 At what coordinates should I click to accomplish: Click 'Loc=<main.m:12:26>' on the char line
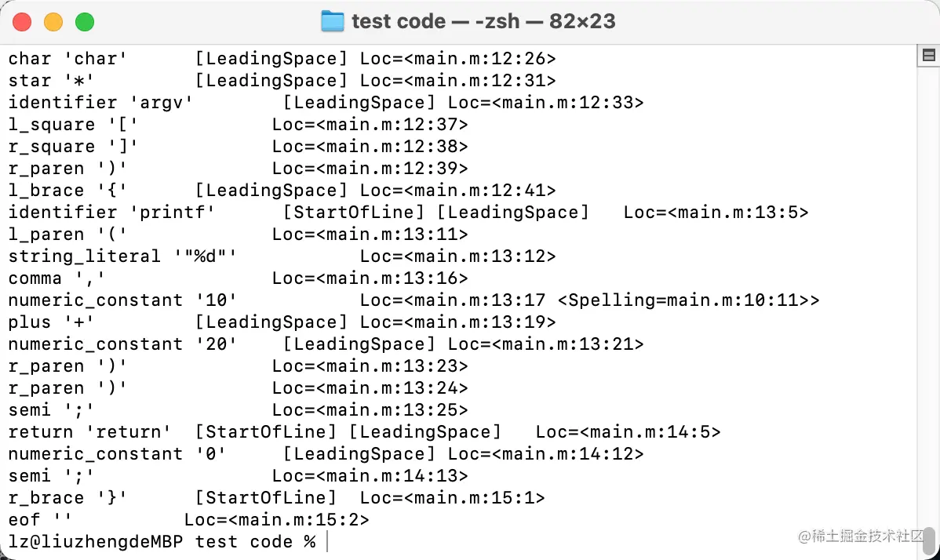pyautogui.click(x=457, y=59)
